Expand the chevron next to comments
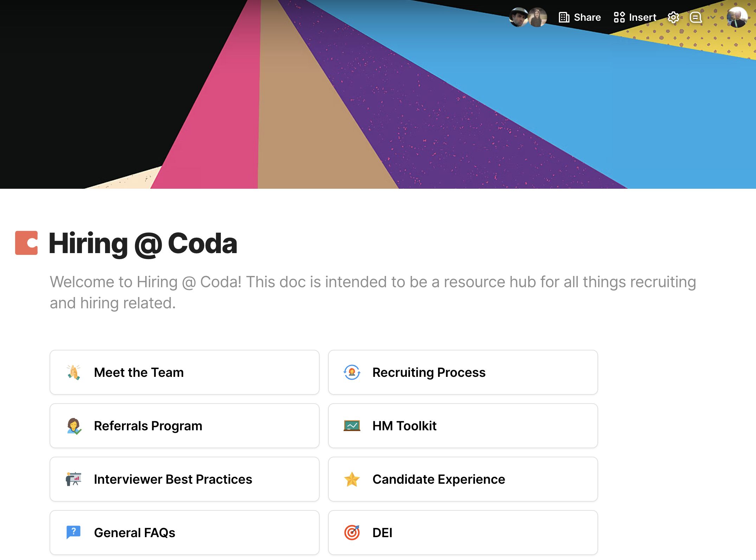 (713, 17)
